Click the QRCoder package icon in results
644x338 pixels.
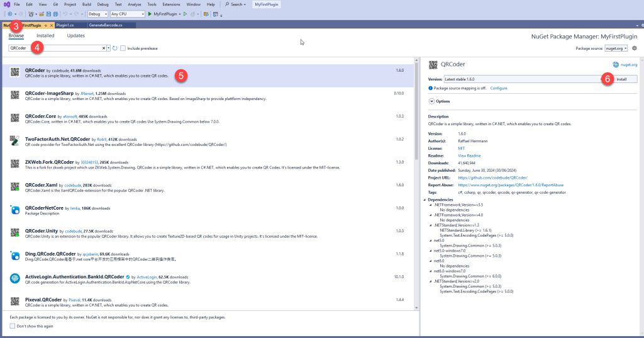pos(15,72)
